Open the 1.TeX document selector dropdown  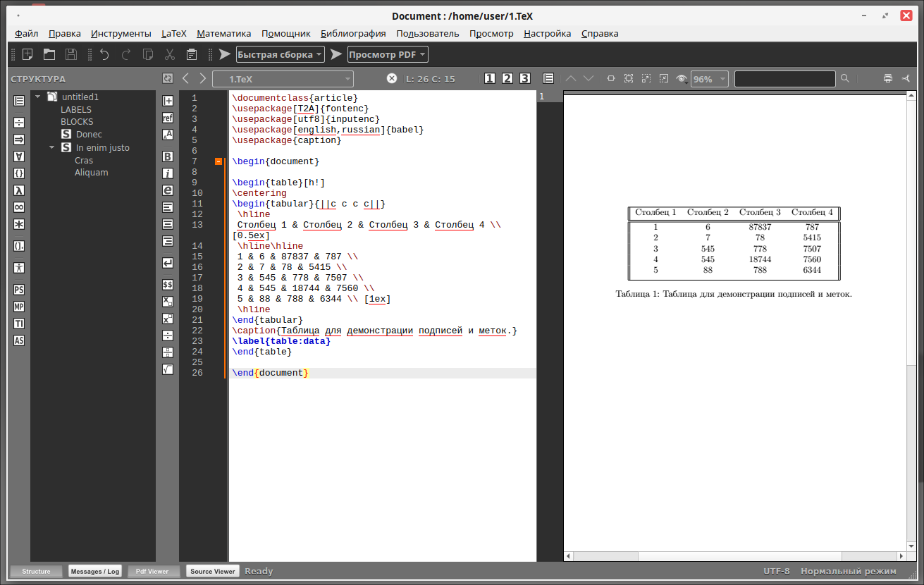(283, 79)
